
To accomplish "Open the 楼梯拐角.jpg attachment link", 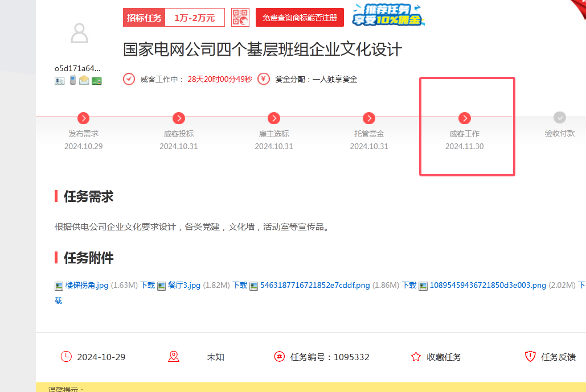I will (x=87, y=285).
